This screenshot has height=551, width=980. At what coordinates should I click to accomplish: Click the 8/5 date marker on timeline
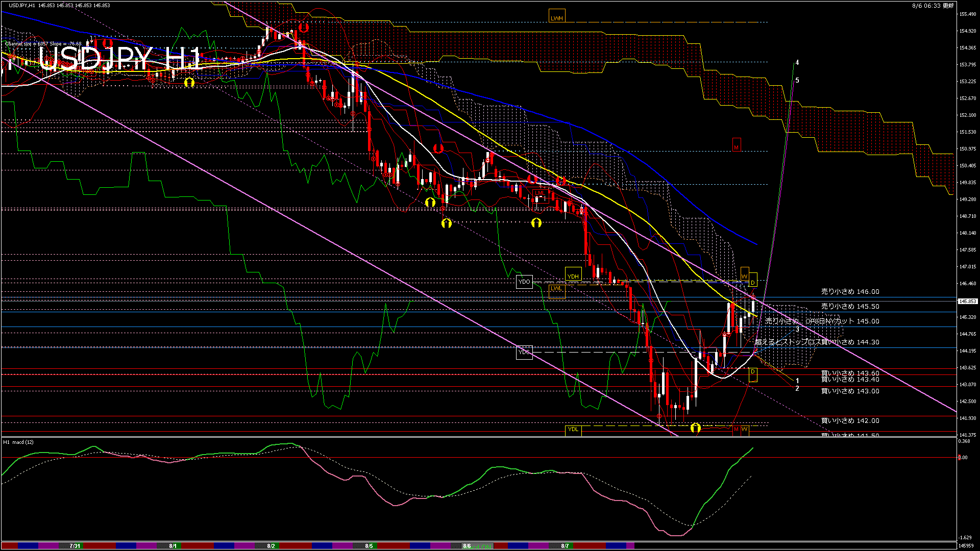pyautogui.click(x=369, y=546)
